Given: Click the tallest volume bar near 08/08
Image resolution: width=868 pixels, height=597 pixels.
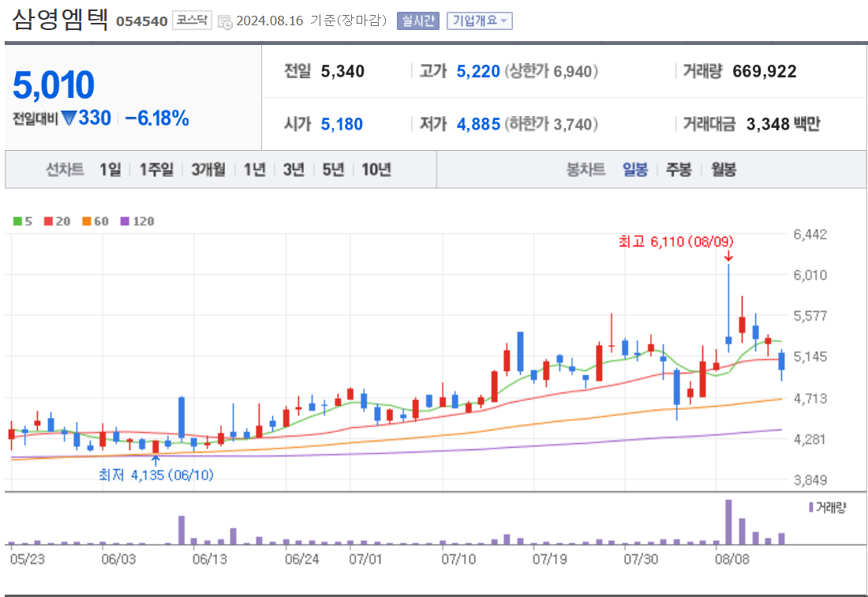Looking at the screenshot, I should pyautogui.click(x=728, y=522).
